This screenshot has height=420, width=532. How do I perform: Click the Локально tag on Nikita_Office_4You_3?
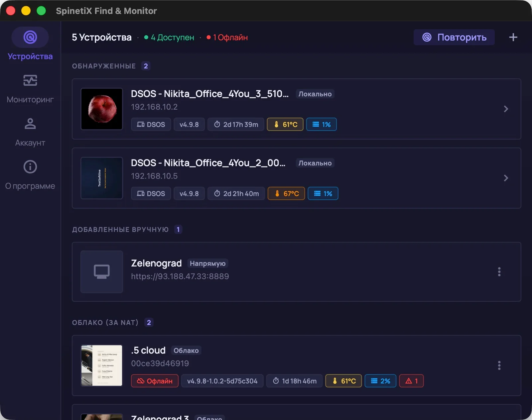click(315, 94)
